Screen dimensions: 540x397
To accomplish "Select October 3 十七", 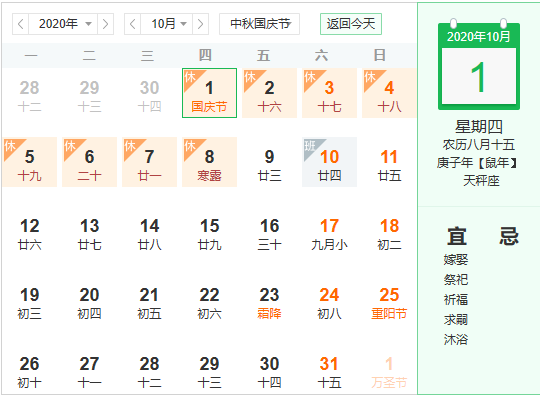I will tap(329, 93).
